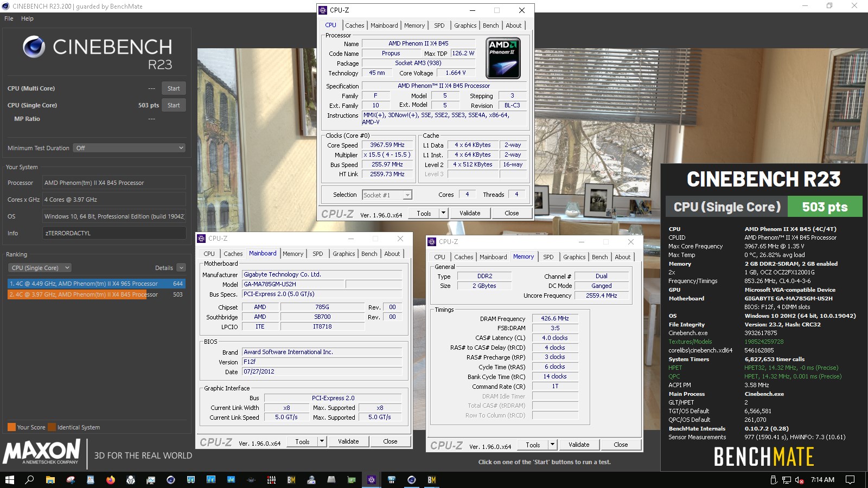Open Graphics tab in CPU-Z Memory window
The image size is (868, 488).
click(x=574, y=257)
